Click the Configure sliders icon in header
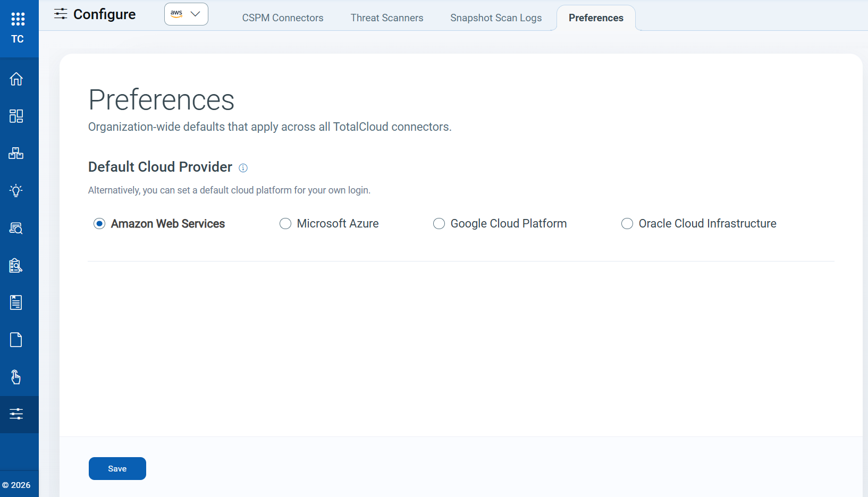 pyautogui.click(x=61, y=14)
